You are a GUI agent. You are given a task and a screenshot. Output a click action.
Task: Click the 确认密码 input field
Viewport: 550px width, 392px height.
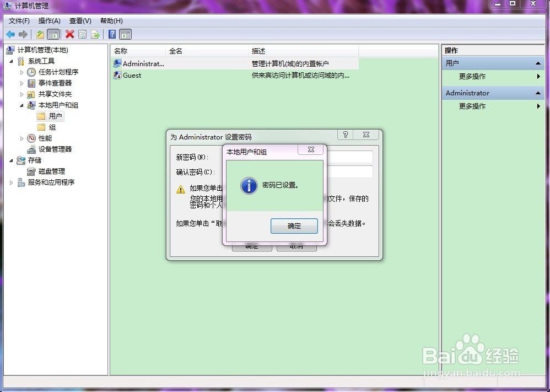click(349, 171)
